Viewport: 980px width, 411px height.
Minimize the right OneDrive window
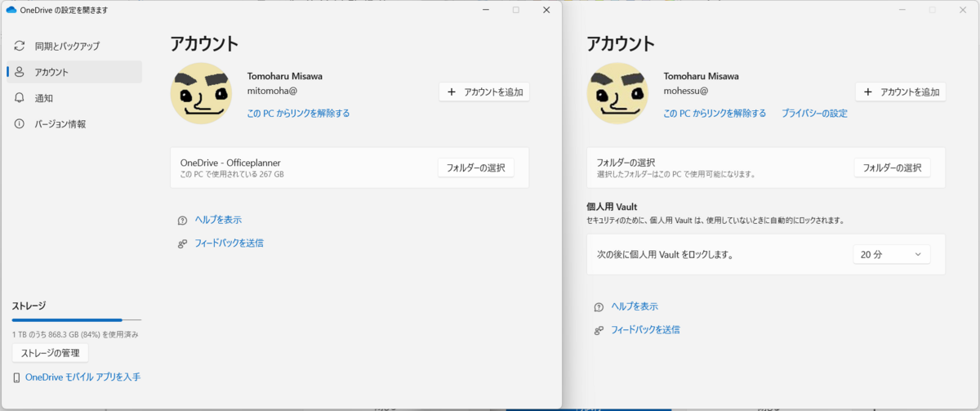902,10
